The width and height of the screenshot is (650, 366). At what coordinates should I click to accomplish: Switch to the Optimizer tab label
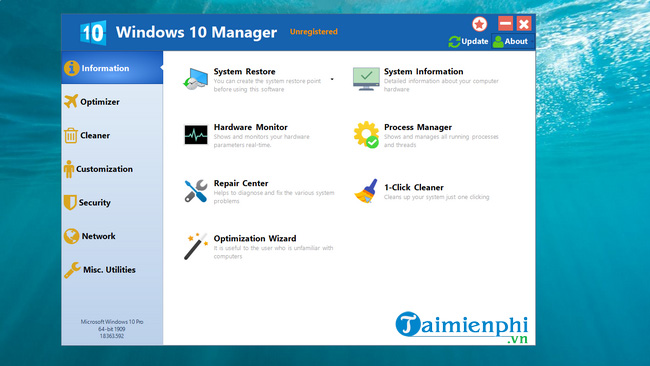click(x=100, y=102)
